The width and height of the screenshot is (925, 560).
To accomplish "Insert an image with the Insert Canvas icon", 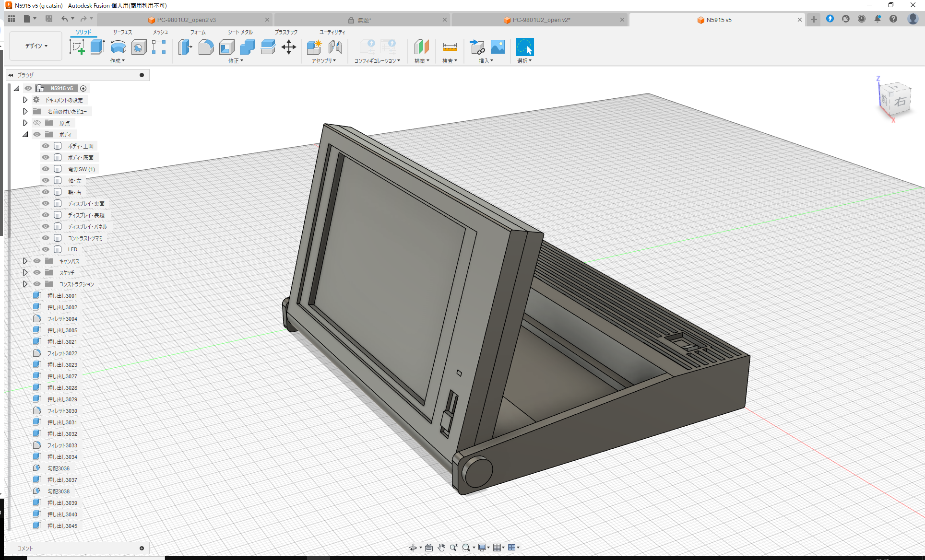I will (x=498, y=47).
